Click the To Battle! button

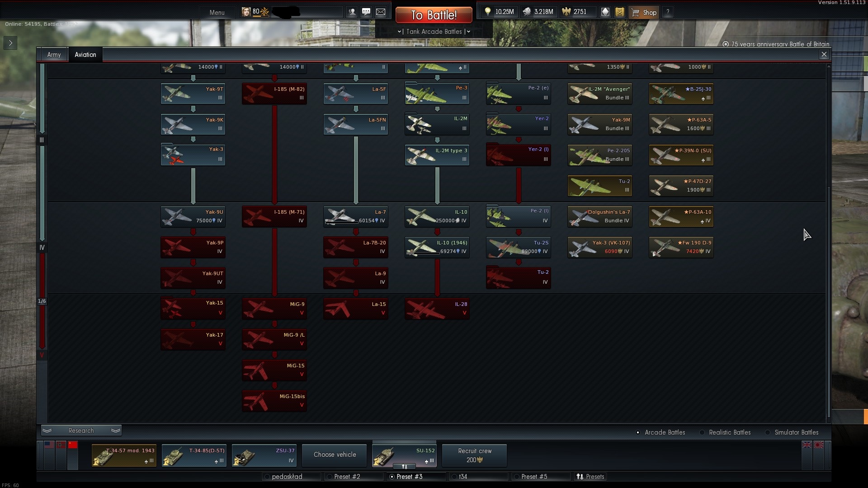point(434,15)
